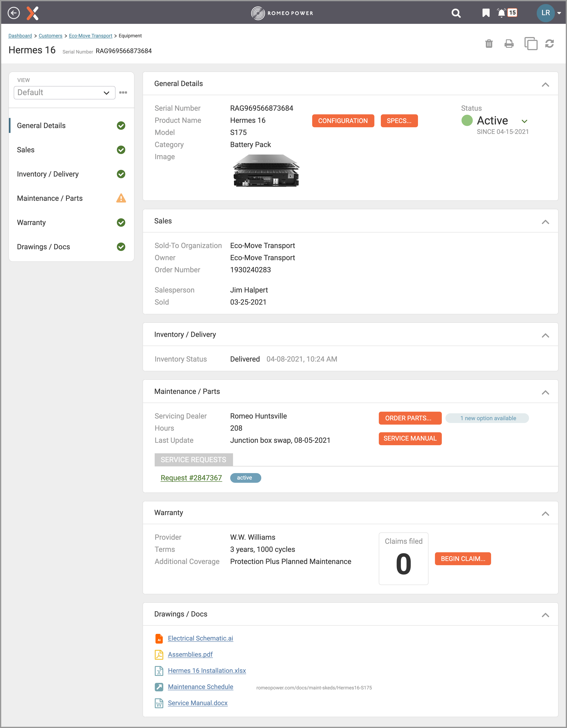Click the Service Manual Word file icon
This screenshot has height=728, width=567.
[x=159, y=703]
